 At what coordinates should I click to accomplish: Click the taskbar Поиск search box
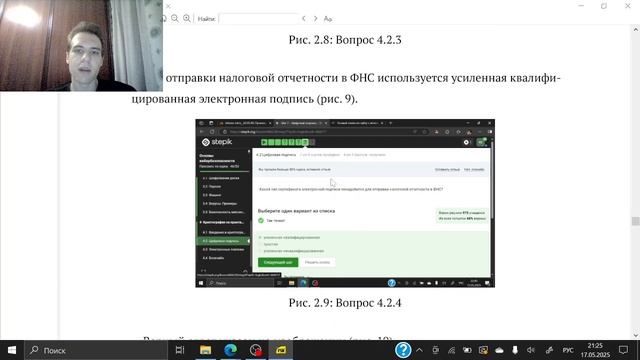coord(97,350)
